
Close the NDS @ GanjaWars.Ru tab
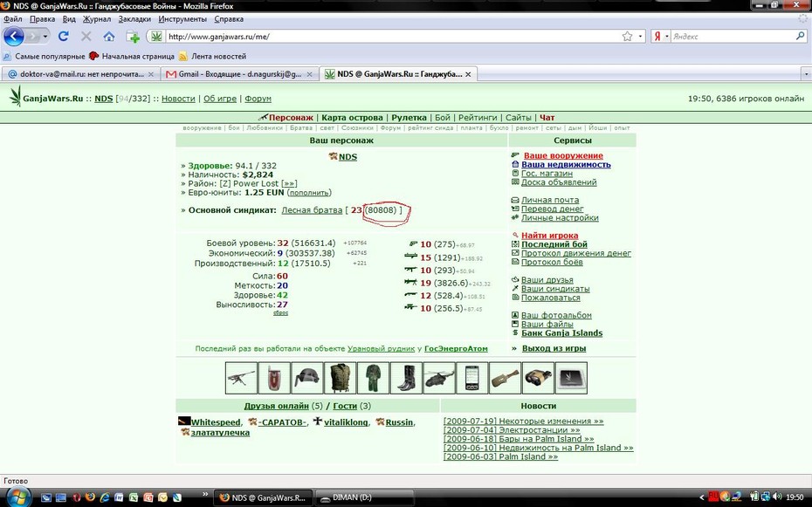coord(468,74)
